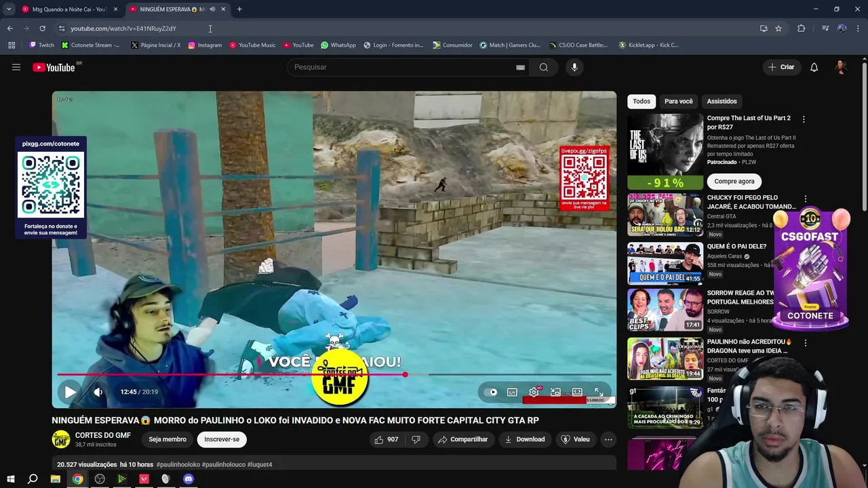
Task: Click the Criar create button
Action: pyautogui.click(x=781, y=67)
